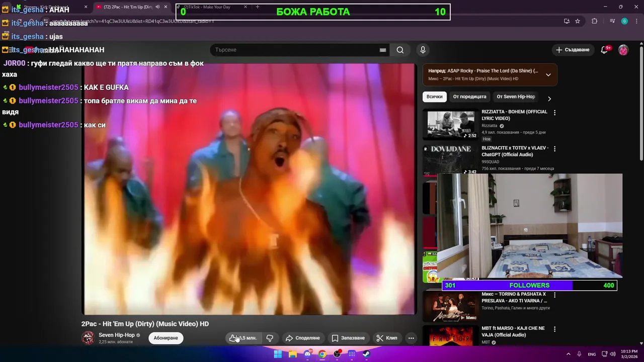Open Chrome extensions puzzle icon
644x362 pixels.
click(595, 21)
